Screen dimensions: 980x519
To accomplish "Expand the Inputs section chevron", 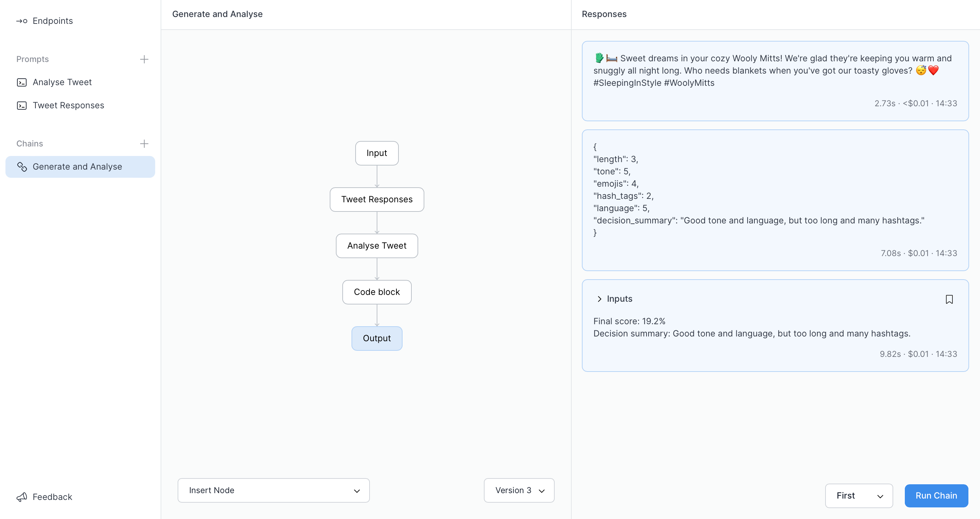I will 600,299.
